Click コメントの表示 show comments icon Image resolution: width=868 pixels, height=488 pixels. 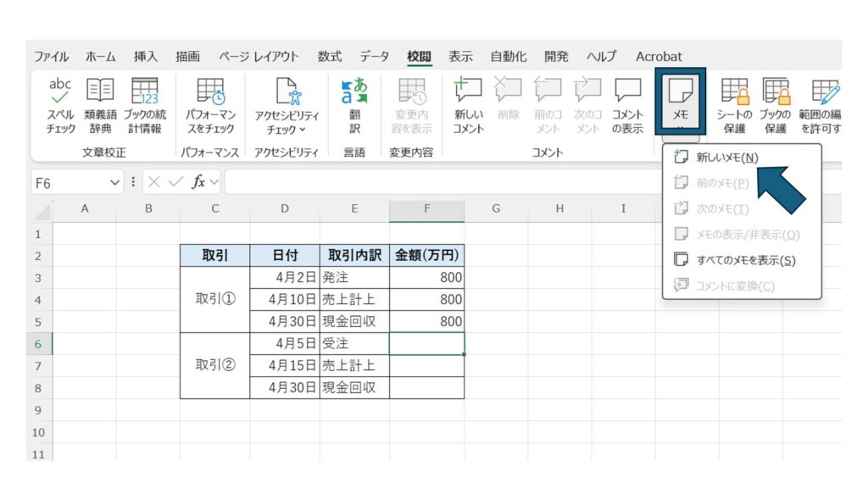[627, 105]
